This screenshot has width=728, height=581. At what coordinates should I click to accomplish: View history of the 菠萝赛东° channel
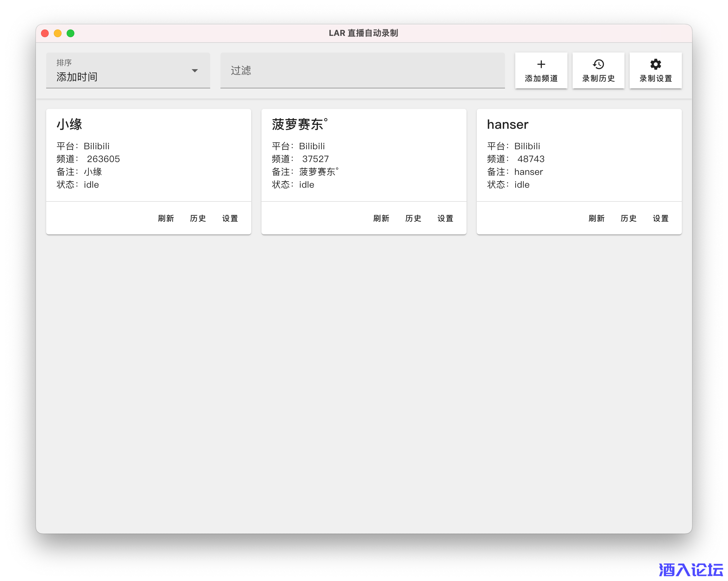tap(413, 218)
